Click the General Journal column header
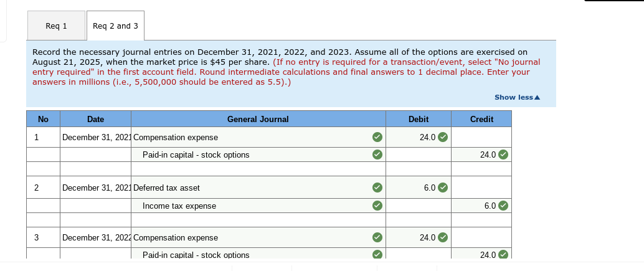Screen dimensions: 644x271 pyautogui.click(x=258, y=119)
